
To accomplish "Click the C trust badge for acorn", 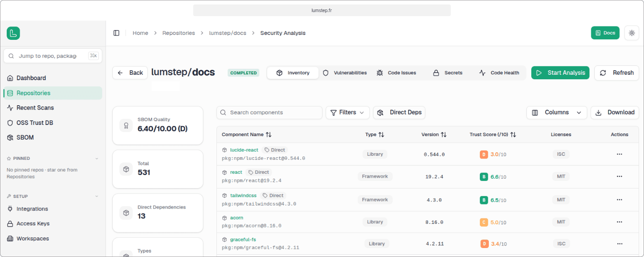I will pyautogui.click(x=483, y=222).
